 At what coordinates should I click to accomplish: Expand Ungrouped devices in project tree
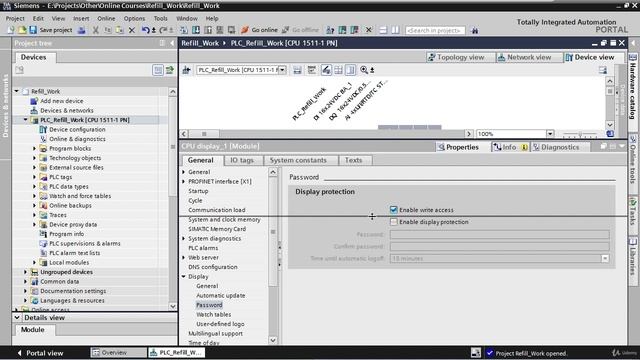(26, 272)
